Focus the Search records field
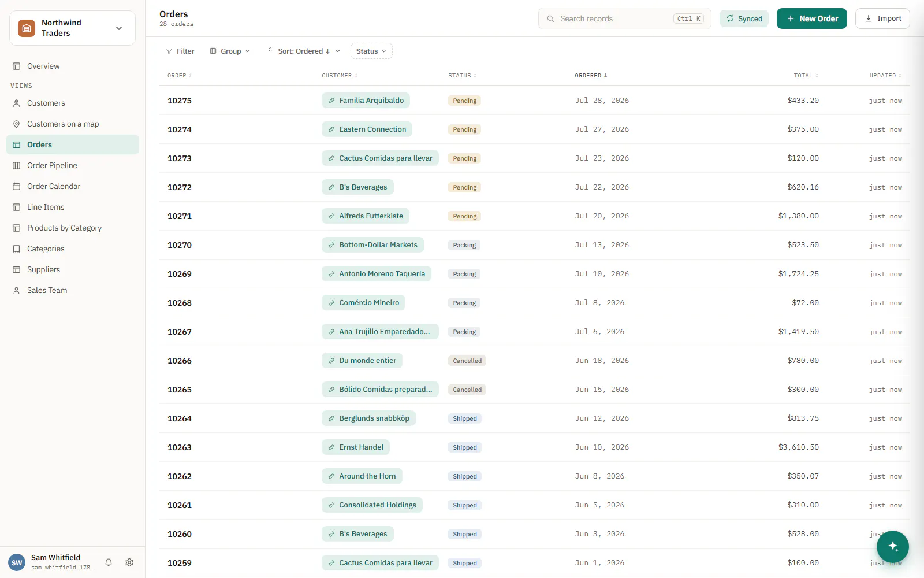 (x=624, y=18)
